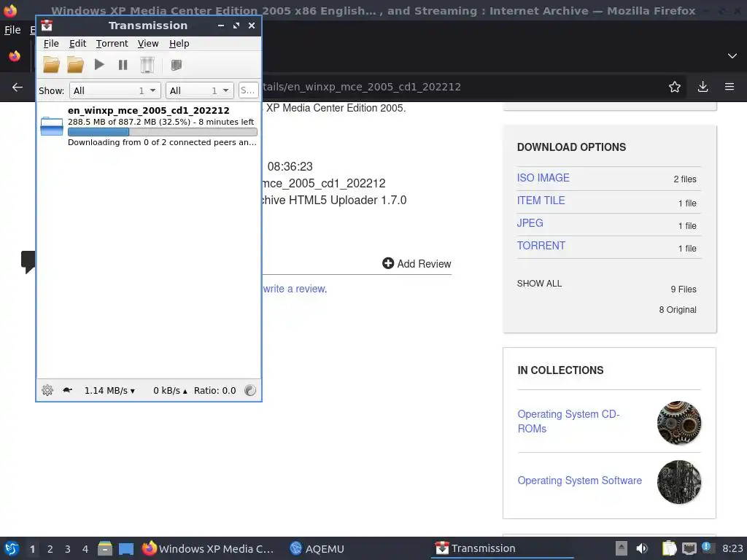The image size is (747, 560).
Task: Click ISO IMAGE download link
Action: [x=543, y=178]
